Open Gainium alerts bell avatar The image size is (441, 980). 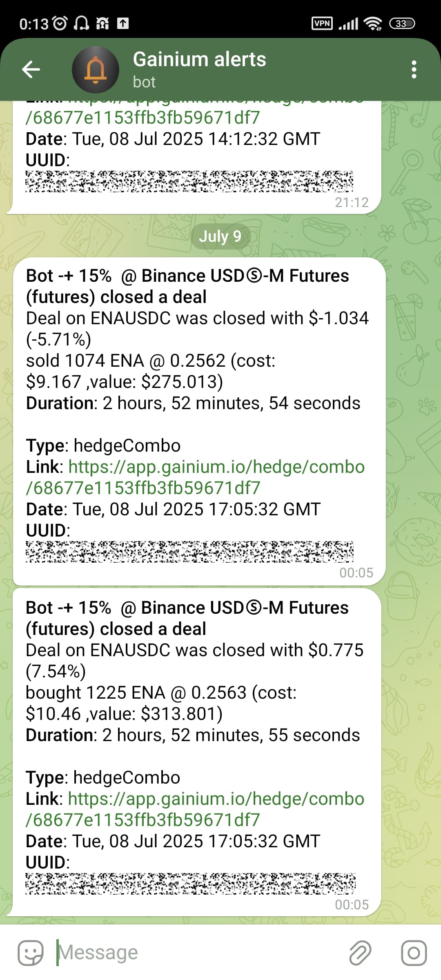95,70
